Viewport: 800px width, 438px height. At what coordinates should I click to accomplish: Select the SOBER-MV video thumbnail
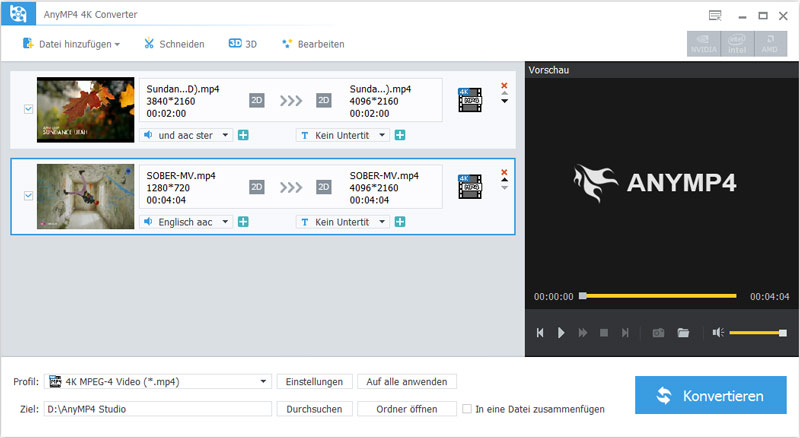pyautogui.click(x=85, y=197)
